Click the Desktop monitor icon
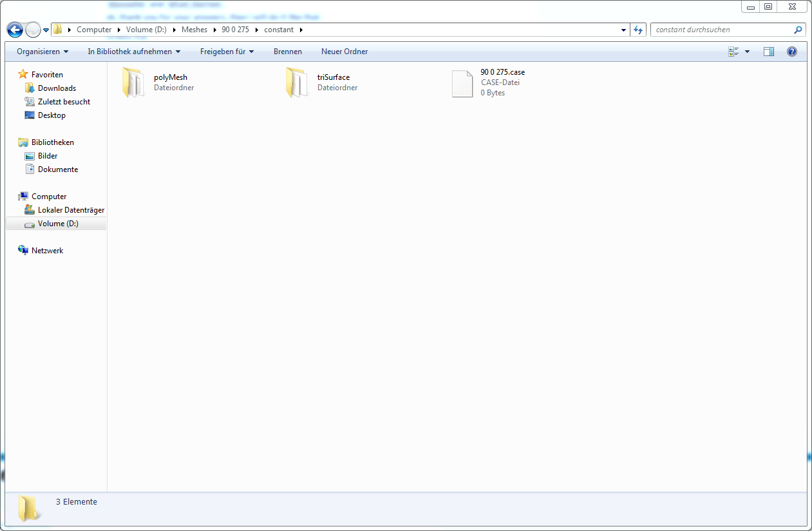 click(30, 115)
